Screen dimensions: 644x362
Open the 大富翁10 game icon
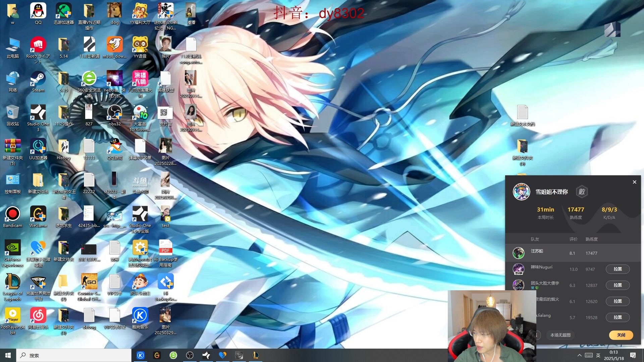[x=140, y=118]
